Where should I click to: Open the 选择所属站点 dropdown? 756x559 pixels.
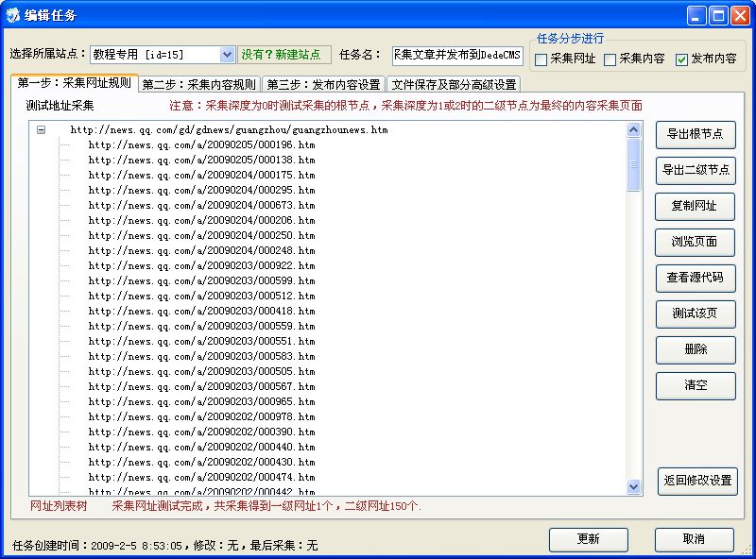(227, 55)
